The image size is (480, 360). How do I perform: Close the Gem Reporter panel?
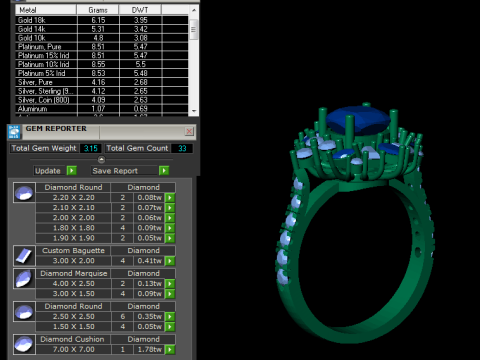(189, 131)
